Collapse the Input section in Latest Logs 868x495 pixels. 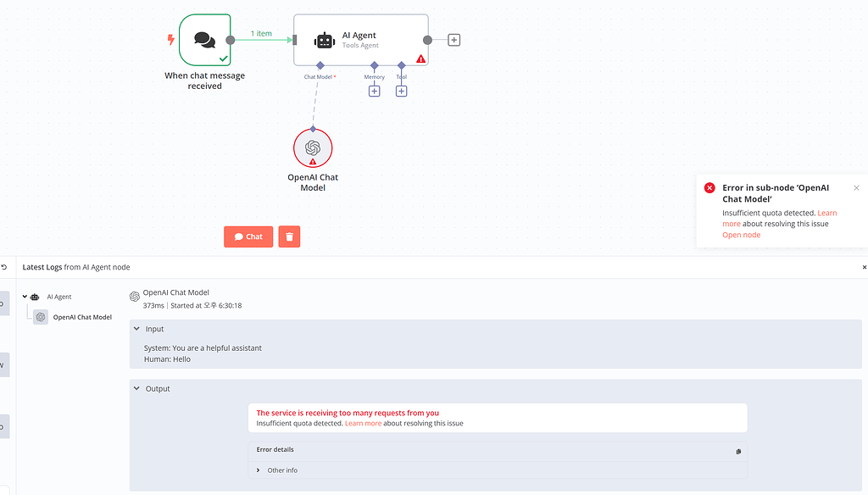136,329
